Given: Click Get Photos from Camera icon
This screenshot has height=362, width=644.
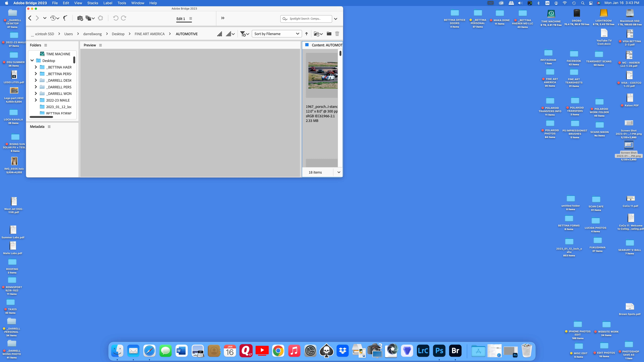Looking at the screenshot, I should [x=80, y=18].
